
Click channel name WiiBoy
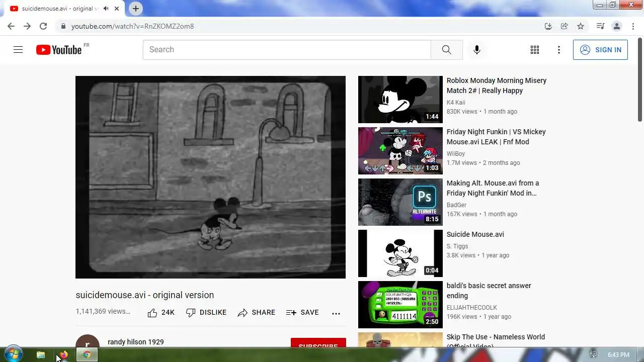456,154
